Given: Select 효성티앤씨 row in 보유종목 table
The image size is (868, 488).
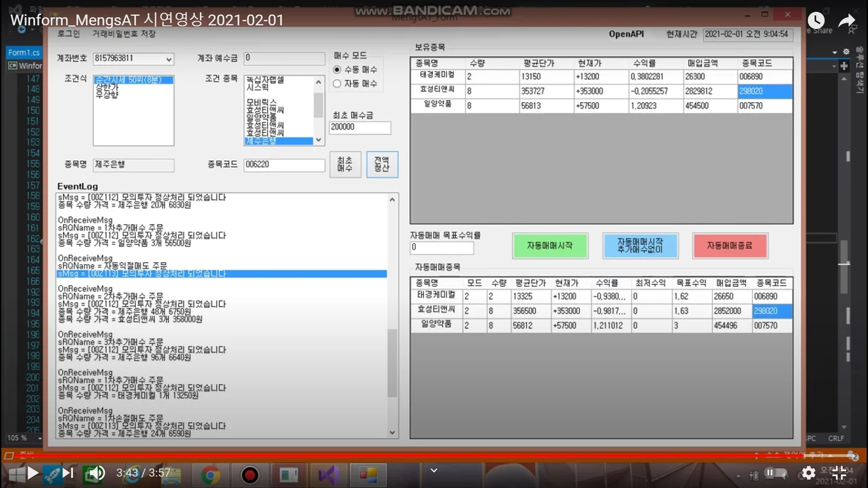Looking at the screenshot, I should [601, 91].
